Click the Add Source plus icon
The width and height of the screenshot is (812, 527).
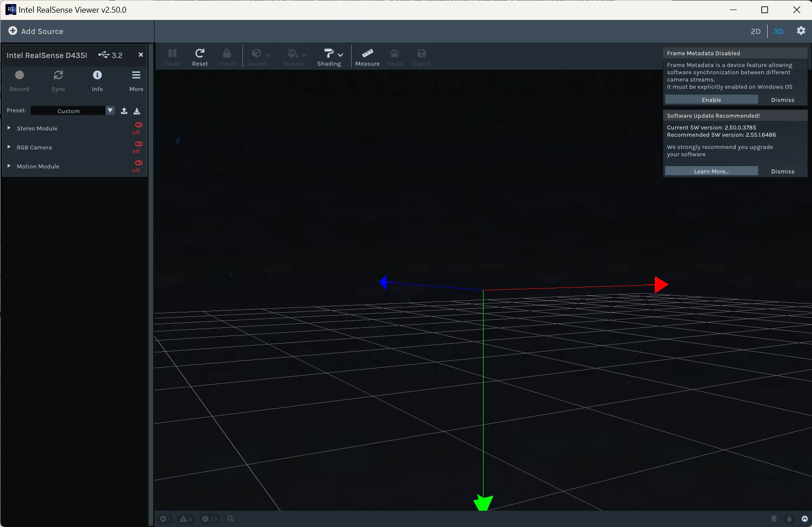[x=13, y=31]
